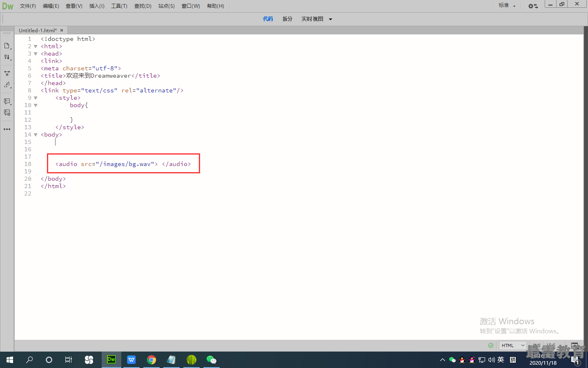This screenshot has height=368, width=588.
Task: Click the Expand All code icon
Action: click(x=7, y=74)
